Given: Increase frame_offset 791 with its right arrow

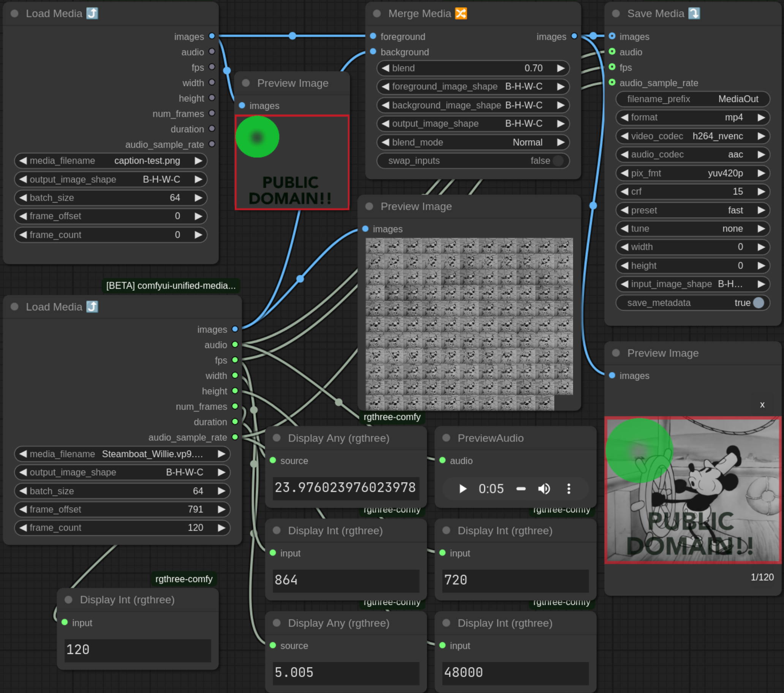Looking at the screenshot, I should point(221,509).
